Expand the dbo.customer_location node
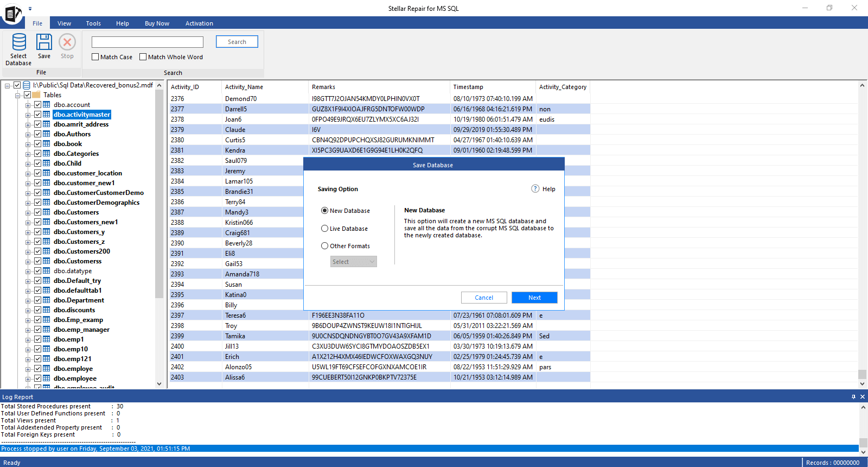The height and width of the screenshot is (467, 868). (28, 174)
